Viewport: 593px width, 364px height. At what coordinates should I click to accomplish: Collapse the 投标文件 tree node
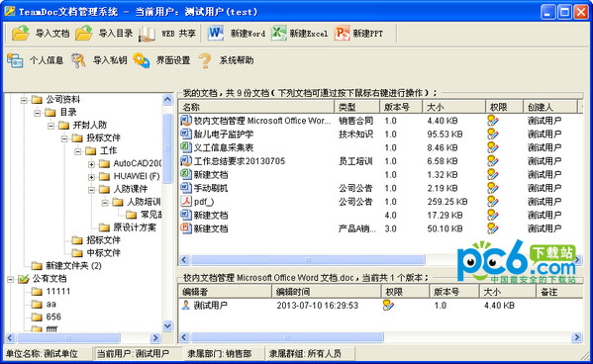[64, 138]
